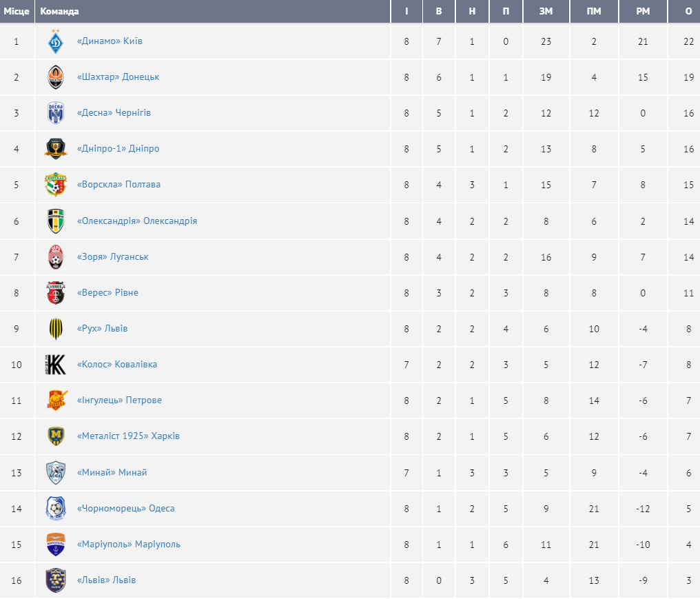Click the Desna Chernihiv team logo
The height and width of the screenshot is (599, 700).
(56, 113)
